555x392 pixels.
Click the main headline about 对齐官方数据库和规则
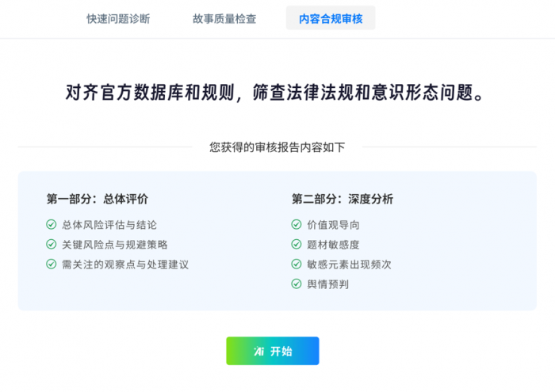[x=275, y=93]
